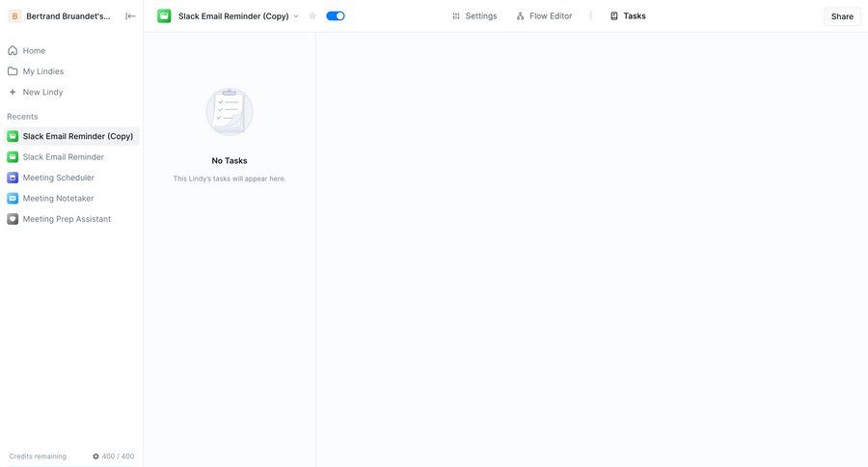Viewport: 868px width, 467px height.
Task: Toggle the Lindy on/off switch
Action: pyautogui.click(x=336, y=16)
